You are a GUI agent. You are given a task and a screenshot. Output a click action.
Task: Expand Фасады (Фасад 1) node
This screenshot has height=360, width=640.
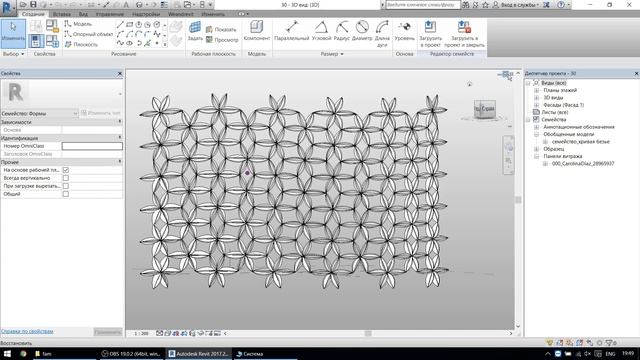click(x=536, y=105)
